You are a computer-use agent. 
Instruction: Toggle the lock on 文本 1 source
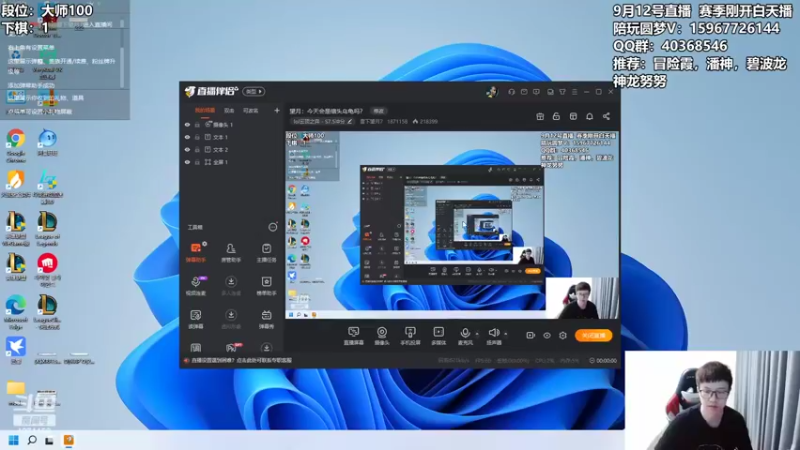click(x=197, y=137)
